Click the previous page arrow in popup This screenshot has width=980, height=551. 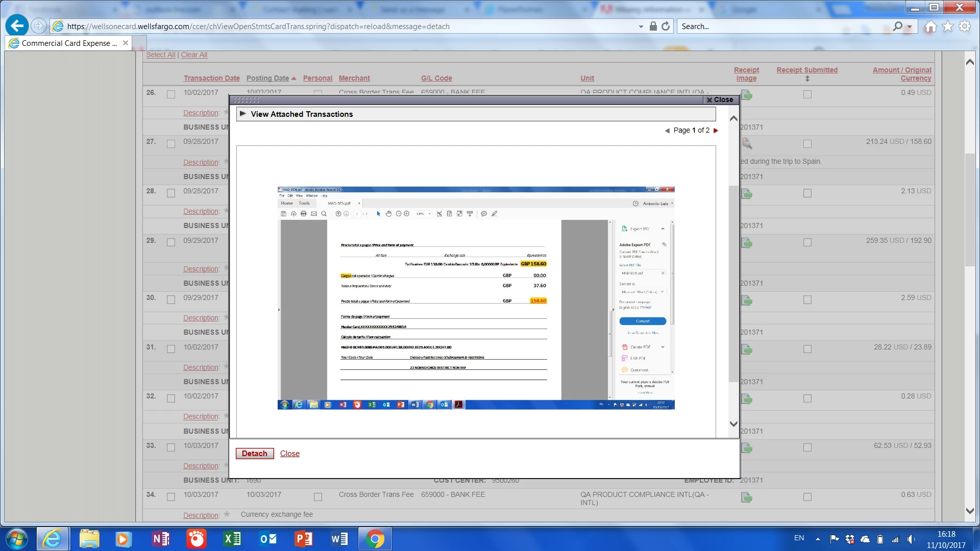[x=667, y=131]
